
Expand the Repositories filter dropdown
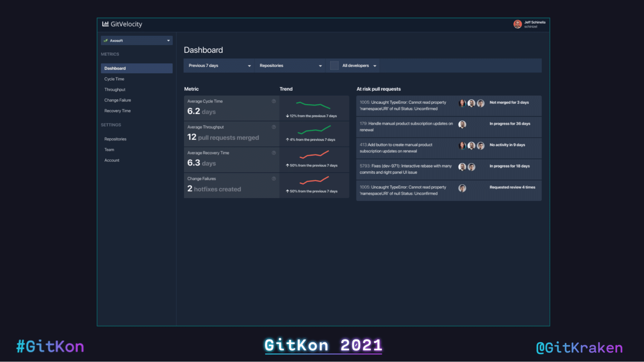(x=289, y=65)
